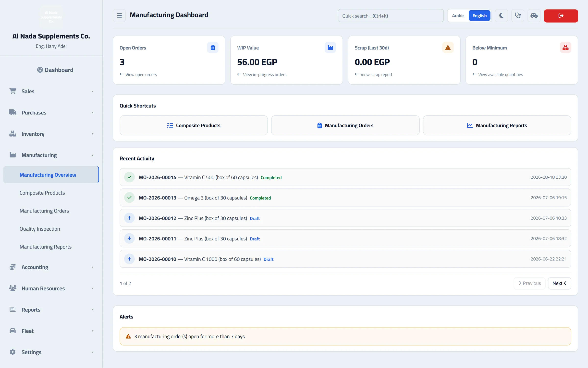Click the stethoscope icon in header
Screen dimensions: 588x368
(518, 16)
